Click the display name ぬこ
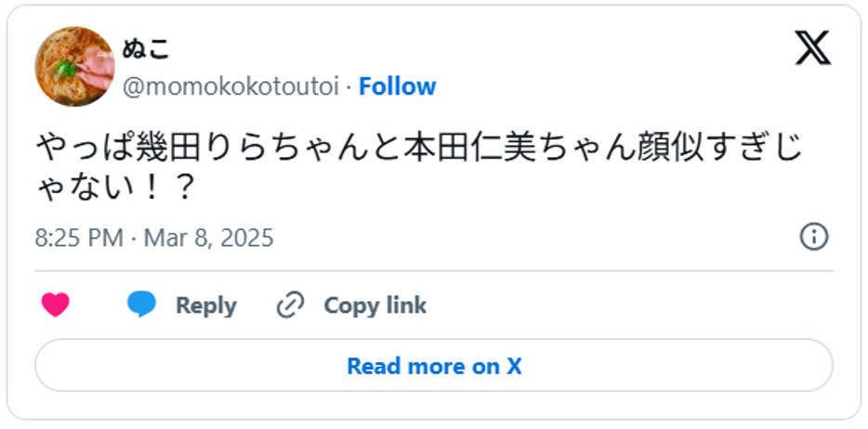 click(147, 49)
